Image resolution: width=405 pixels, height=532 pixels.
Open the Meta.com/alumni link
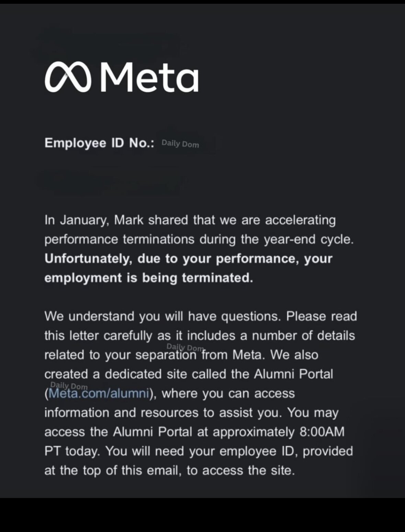point(99,394)
